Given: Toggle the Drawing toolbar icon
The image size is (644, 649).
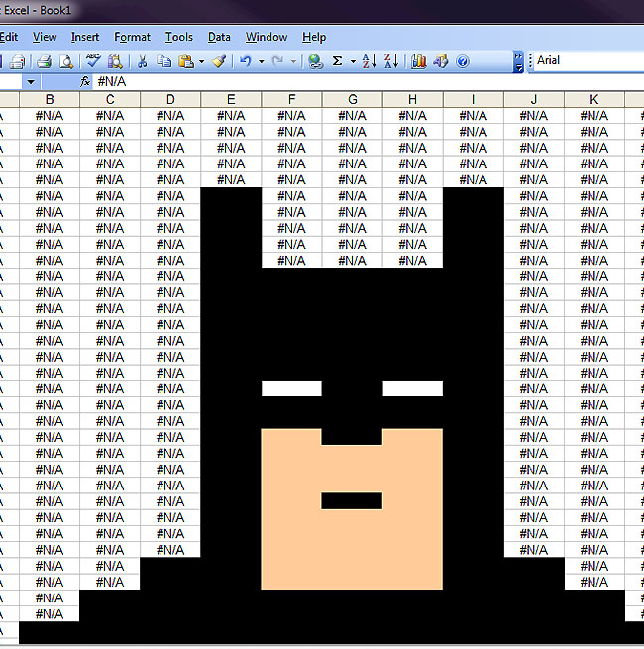Looking at the screenshot, I should [x=440, y=62].
